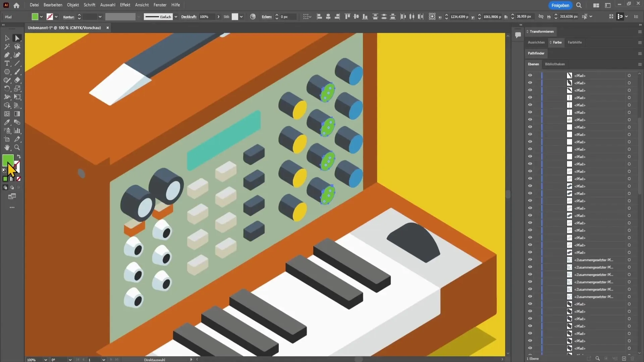Toggle constrain width and height proportions
The image size is (644, 362).
[541, 16]
